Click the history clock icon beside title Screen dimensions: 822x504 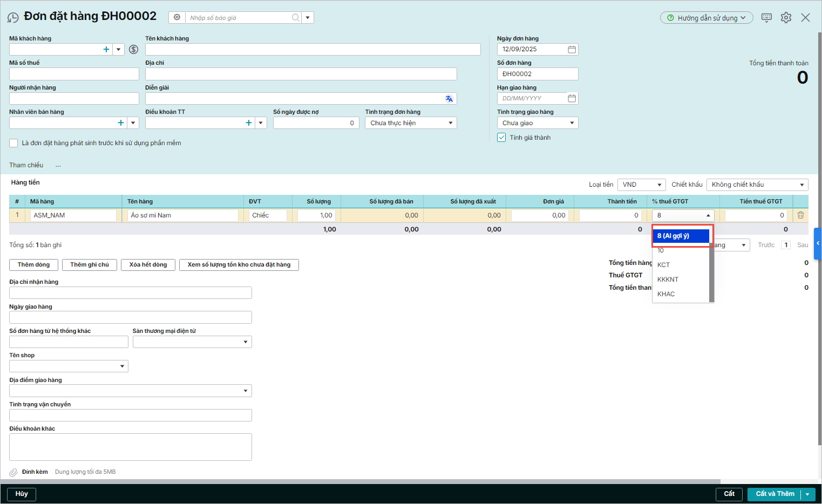click(x=13, y=18)
